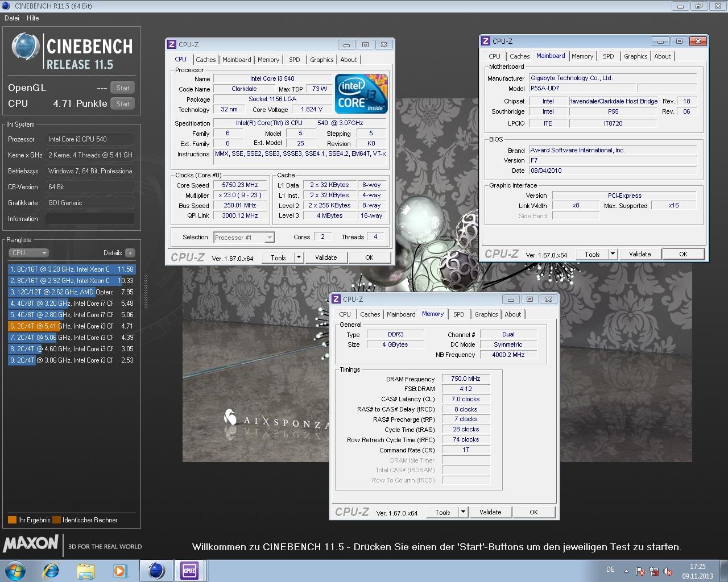This screenshot has width=728, height=582.
Task: Click the CPU score 4.71 Punkte
Action: [80, 103]
